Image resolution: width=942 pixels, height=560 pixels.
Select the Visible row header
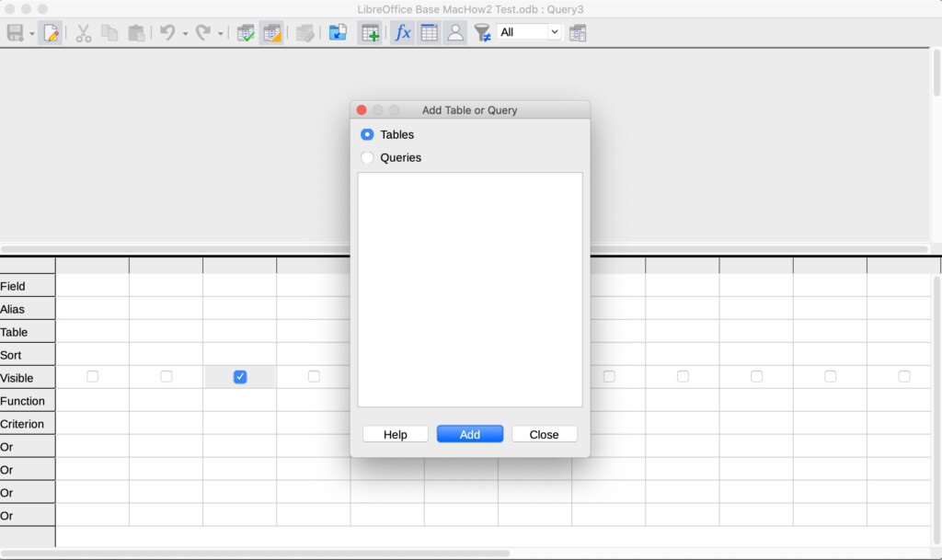[28, 378]
